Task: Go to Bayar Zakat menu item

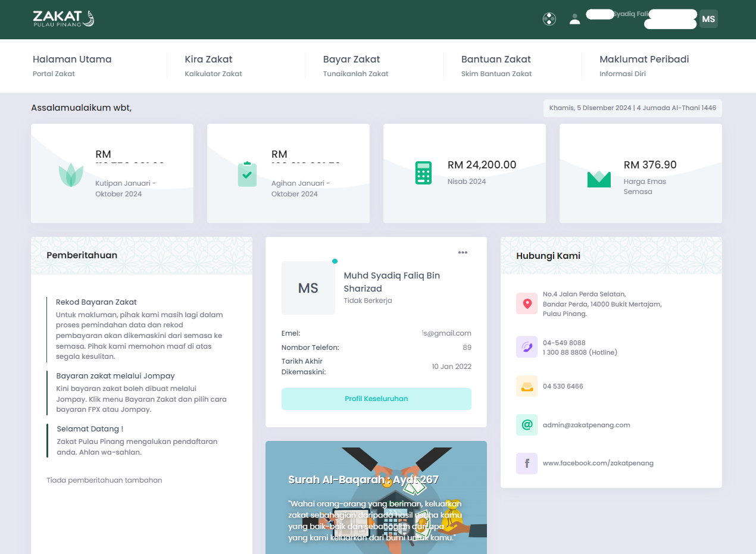Action: pos(351,60)
